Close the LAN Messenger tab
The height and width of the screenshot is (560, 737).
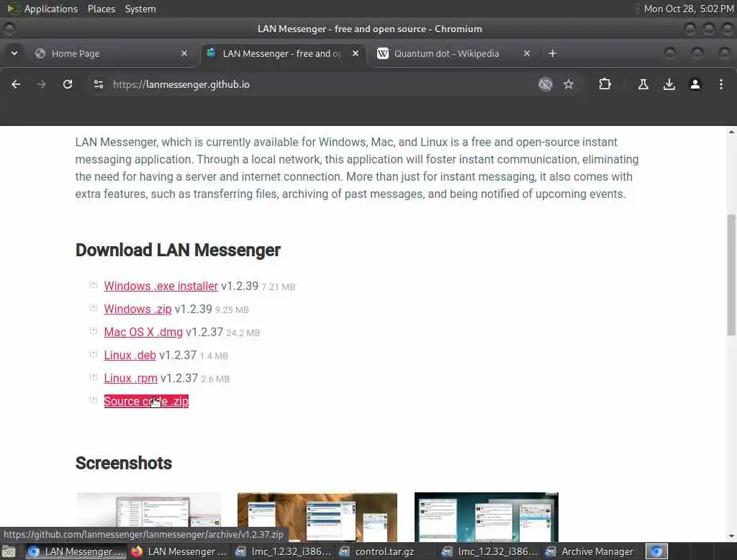[356, 53]
